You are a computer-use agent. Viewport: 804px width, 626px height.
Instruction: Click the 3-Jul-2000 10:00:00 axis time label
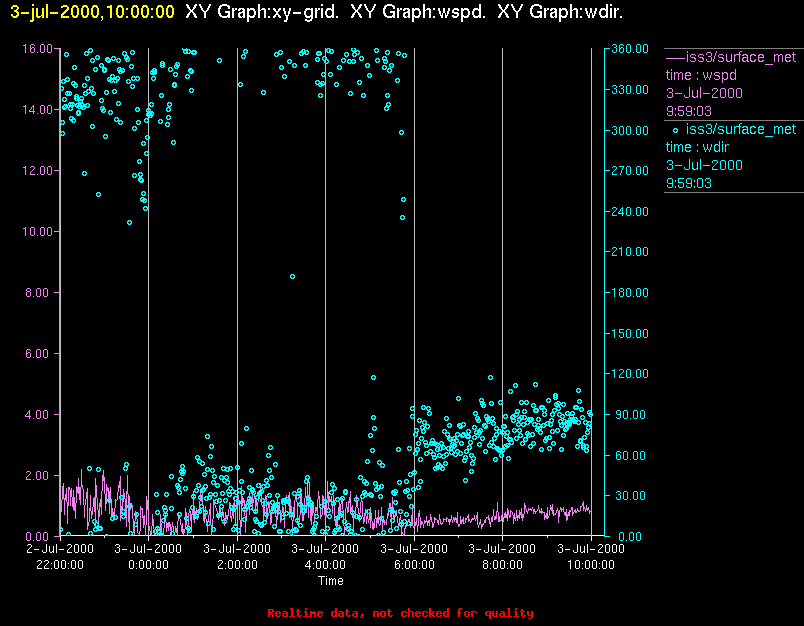pos(591,557)
